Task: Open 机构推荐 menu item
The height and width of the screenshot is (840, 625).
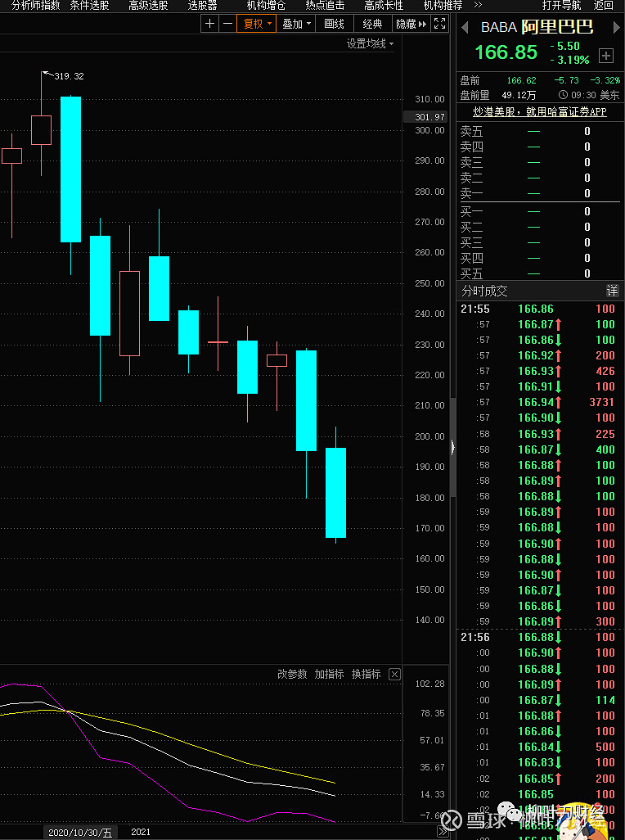Action: point(443,6)
